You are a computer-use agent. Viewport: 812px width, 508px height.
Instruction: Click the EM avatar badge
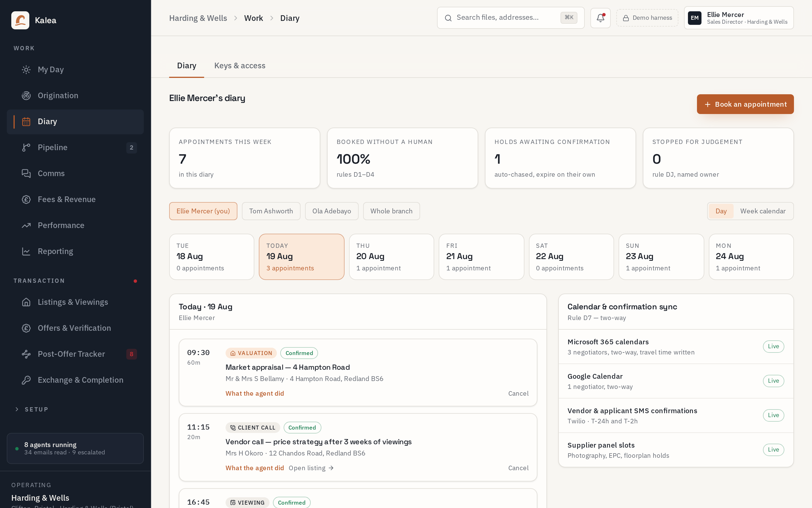pyautogui.click(x=694, y=18)
